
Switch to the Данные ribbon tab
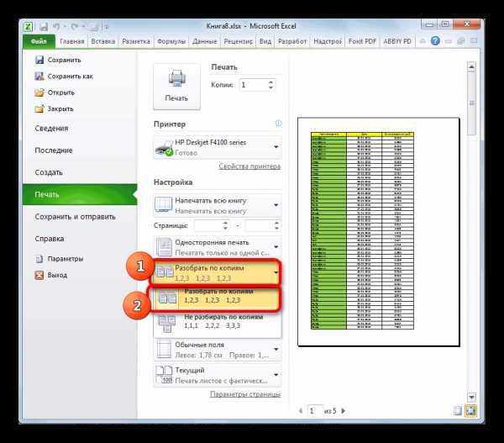point(204,41)
